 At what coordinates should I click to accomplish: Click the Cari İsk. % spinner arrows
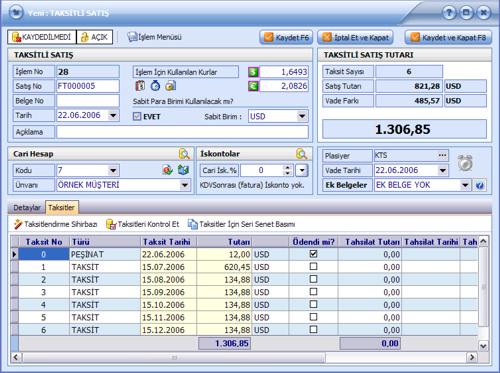(x=288, y=170)
